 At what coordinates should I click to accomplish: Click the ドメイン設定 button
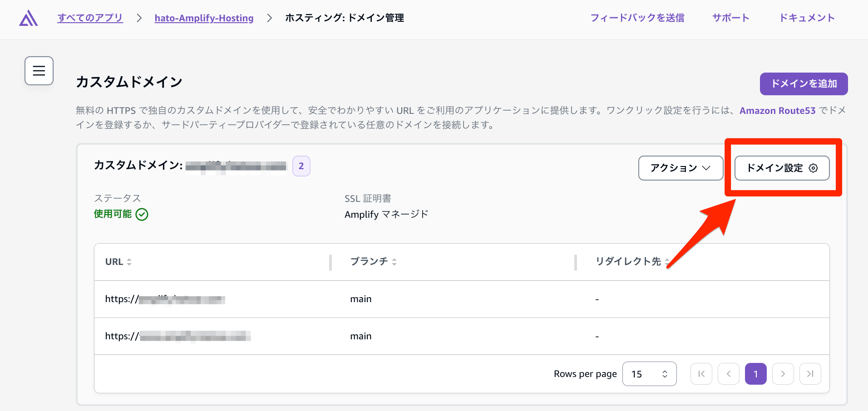[x=782, y=168]
